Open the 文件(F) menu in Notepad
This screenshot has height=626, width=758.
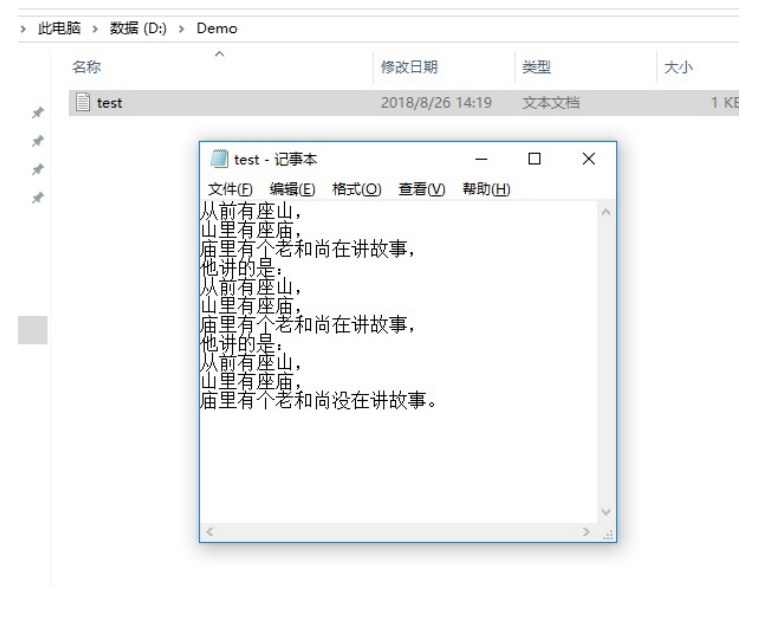(230, 189)
